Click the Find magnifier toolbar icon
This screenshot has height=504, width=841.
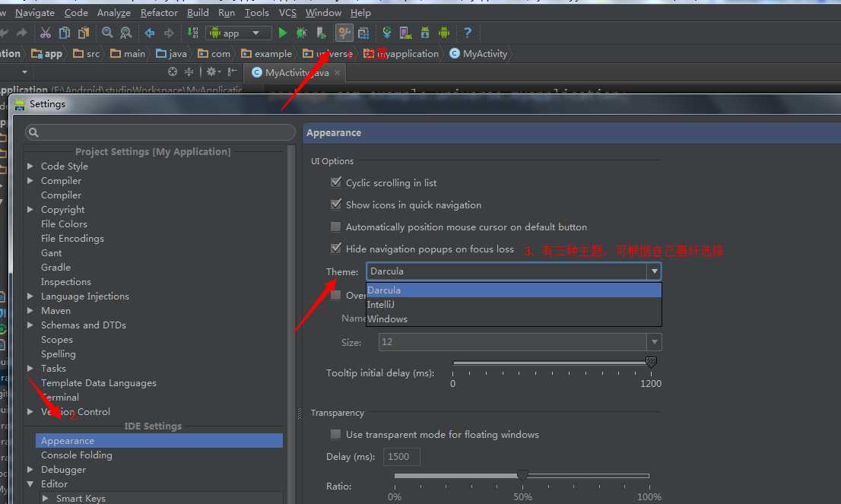[x=107, y=33]
